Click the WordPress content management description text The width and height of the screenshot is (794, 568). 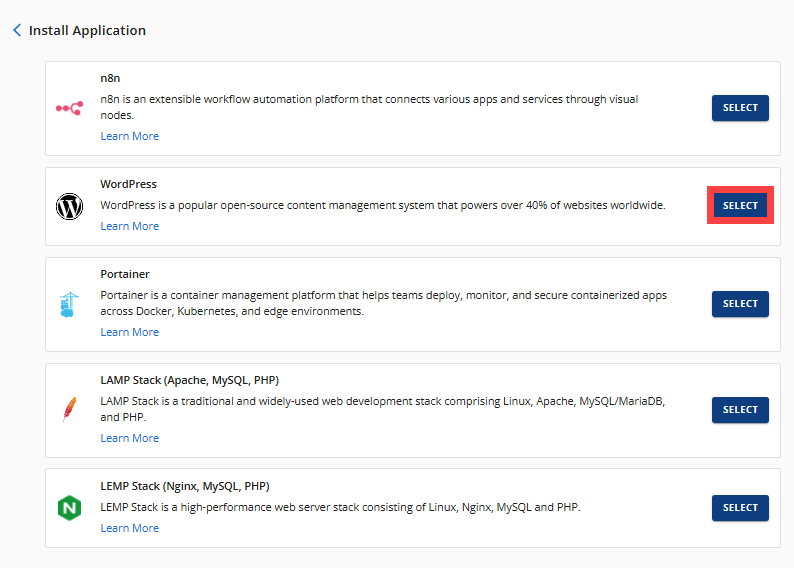click(383, 206)
